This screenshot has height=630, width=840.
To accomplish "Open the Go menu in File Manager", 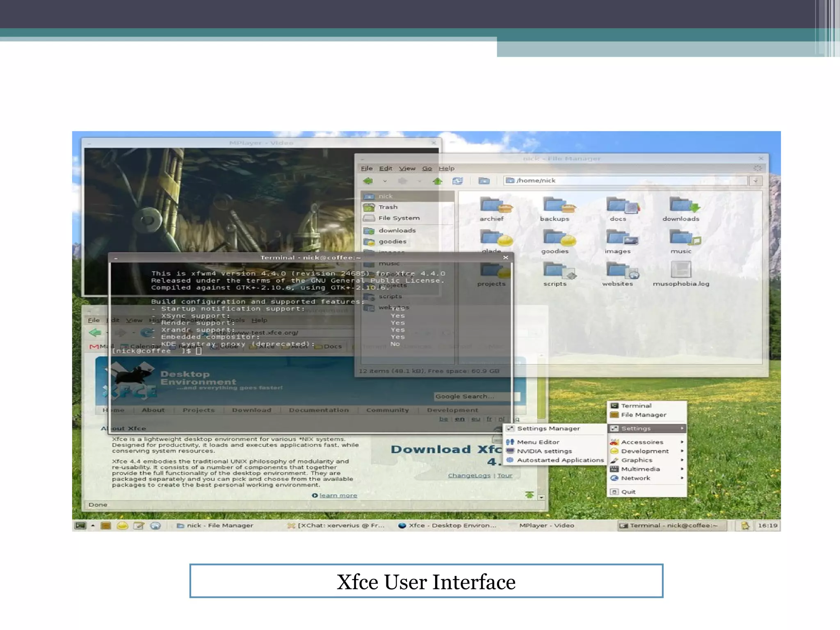I will (x=427, y=168).
